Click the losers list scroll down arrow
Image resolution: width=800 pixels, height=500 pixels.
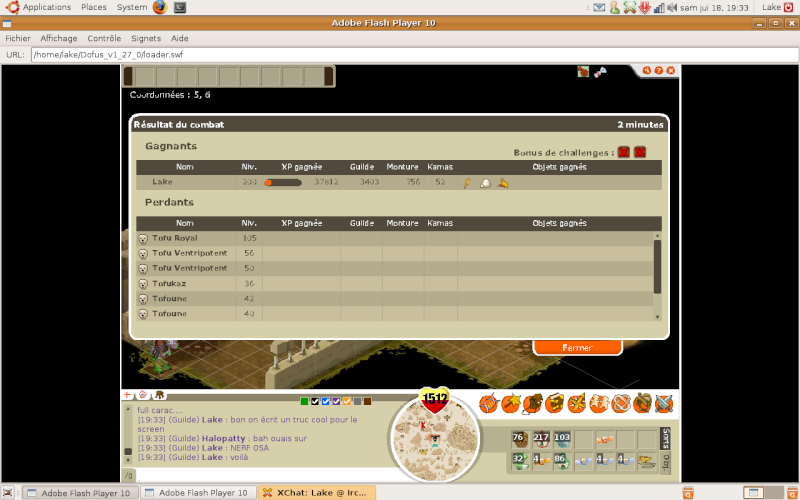[x=657, y=317]
